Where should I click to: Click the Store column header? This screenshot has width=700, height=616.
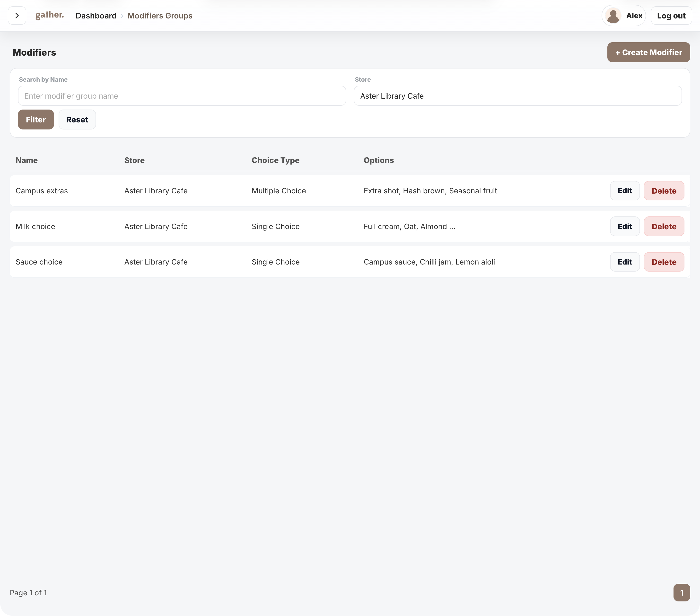pyautogui.click(x=134, y=160)
